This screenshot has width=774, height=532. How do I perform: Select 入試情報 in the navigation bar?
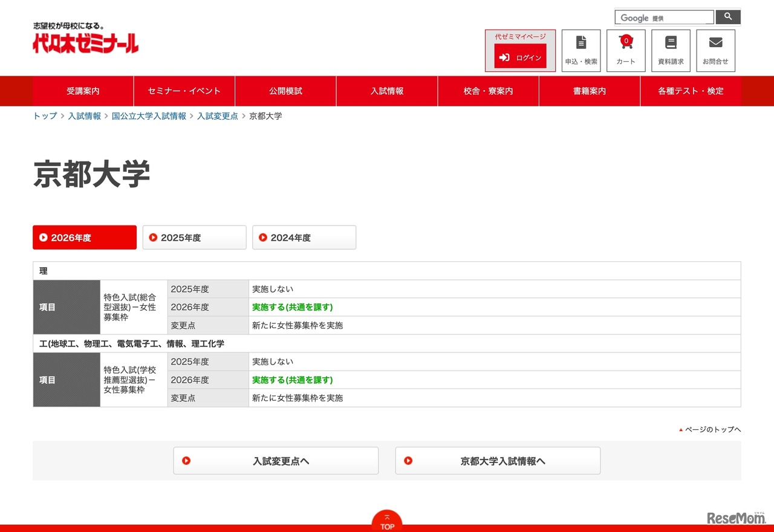tap(387, 91)
